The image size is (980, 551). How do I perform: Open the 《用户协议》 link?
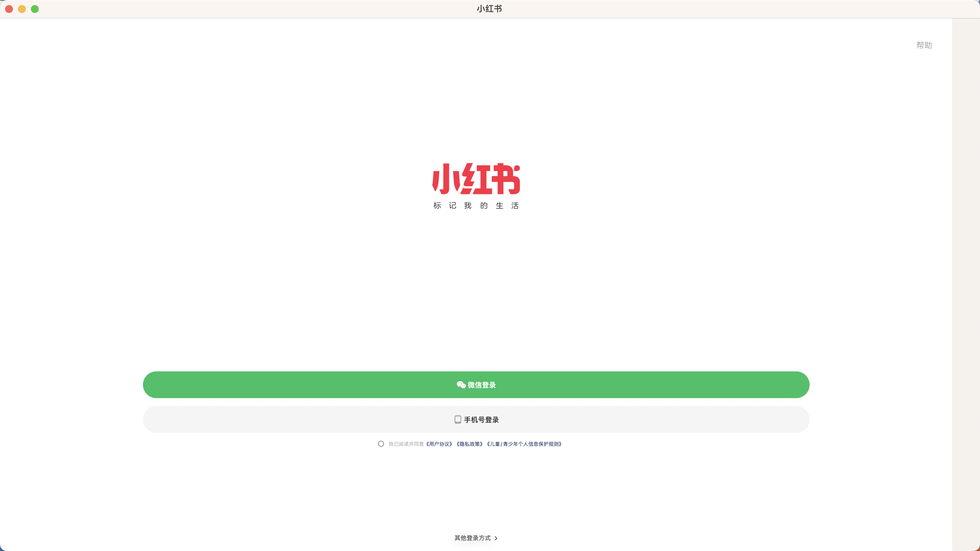pyautogui.click(x=439, y=444)
